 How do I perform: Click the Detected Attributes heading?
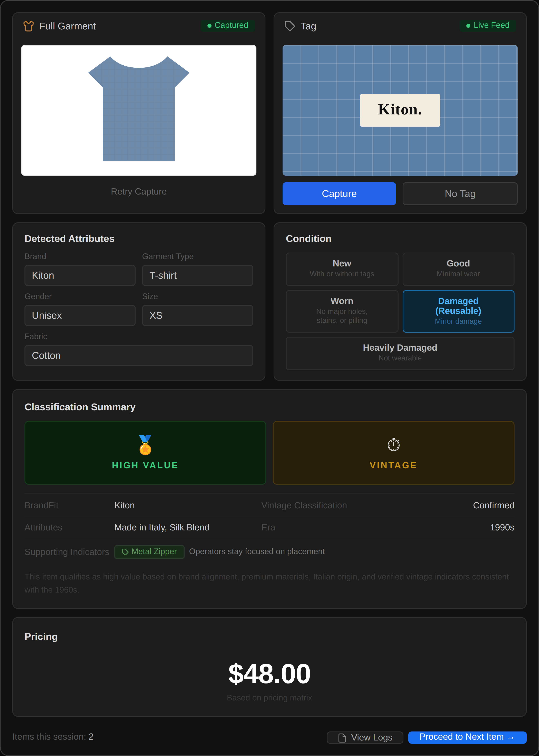point(69,238)
